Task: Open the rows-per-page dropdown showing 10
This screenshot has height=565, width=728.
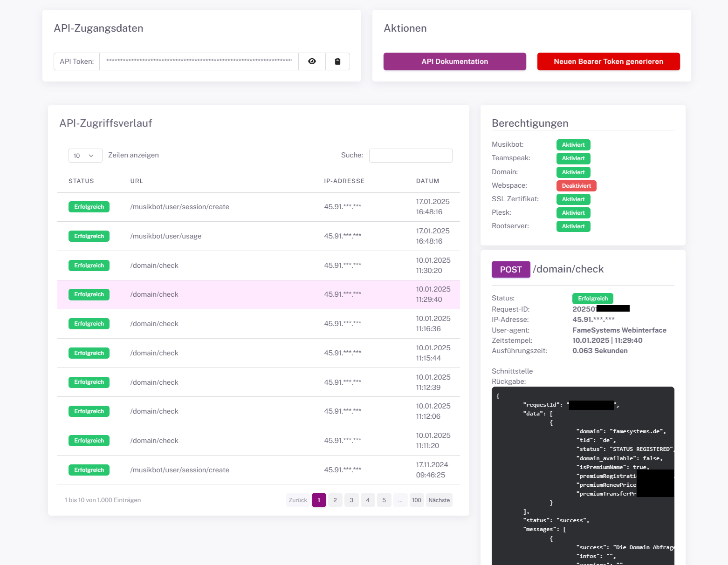Action: (x=85, y=155)
